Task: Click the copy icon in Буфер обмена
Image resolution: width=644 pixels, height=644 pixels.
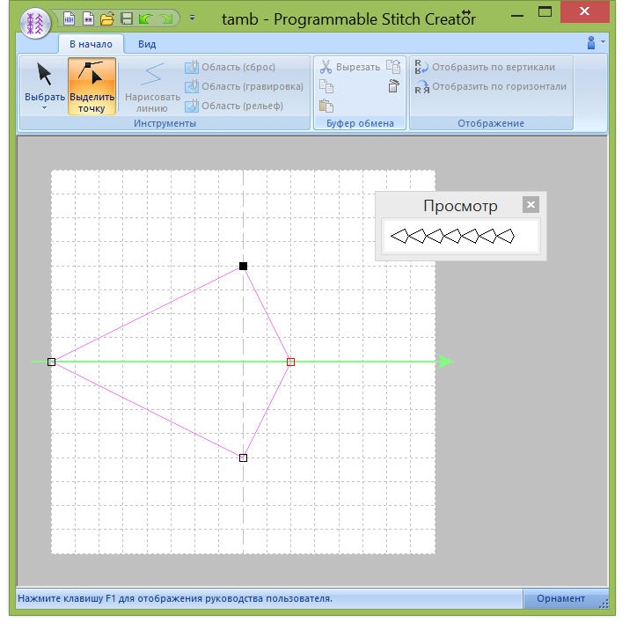Action: pyautogui.click(x=326, y=86)
